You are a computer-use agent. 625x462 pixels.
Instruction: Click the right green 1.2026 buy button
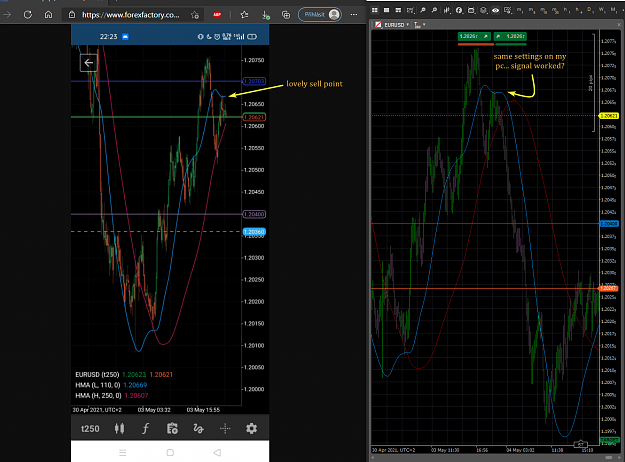click(x=511, y=36)
